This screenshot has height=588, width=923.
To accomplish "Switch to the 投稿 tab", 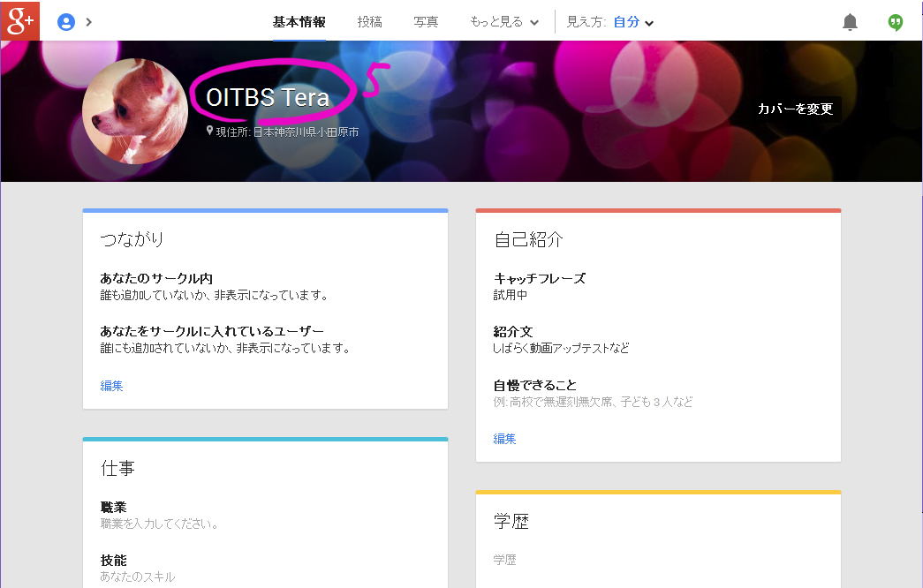I will pyautogui.click(x=370, y=22).
